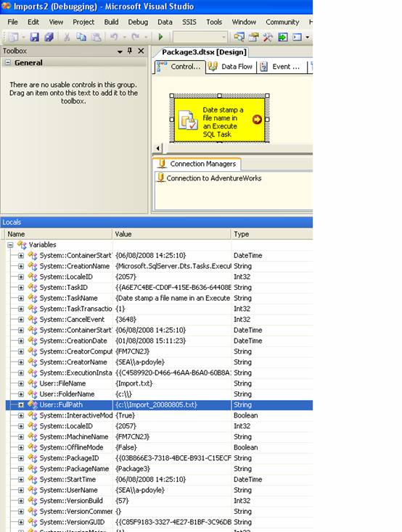Click the red arrow on the SQL task
This screenshot has height=532, width=402.
(x=257, y=120)
